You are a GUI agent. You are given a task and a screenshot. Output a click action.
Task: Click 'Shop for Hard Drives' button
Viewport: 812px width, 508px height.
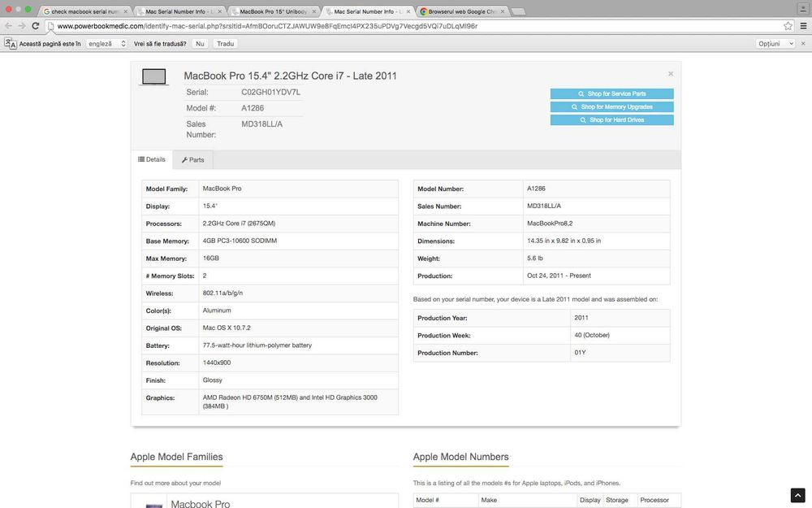[x=611, y=119]
